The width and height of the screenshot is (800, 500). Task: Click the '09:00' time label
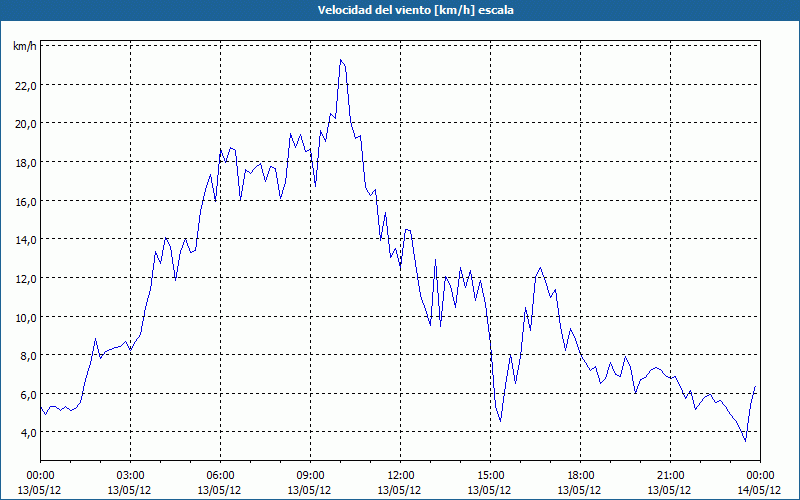click(x=310, y=476)
